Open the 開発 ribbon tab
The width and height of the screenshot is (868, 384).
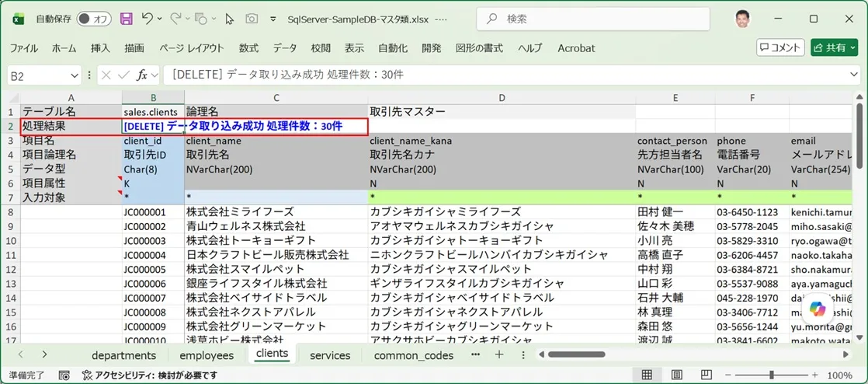(431, 48)
